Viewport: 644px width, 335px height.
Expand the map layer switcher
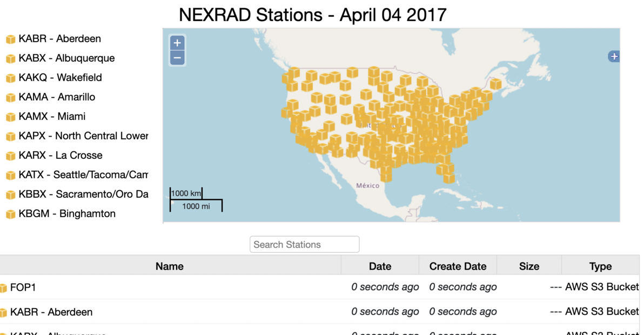(x=614, y=57)
